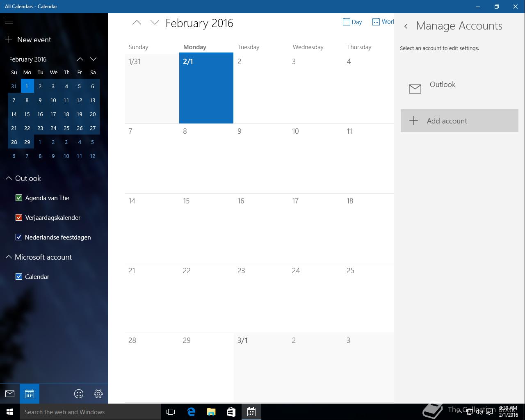Click the February 2016 mini calendar title
525x420 pixels.
pyautogui.click(x=28, y=59)
